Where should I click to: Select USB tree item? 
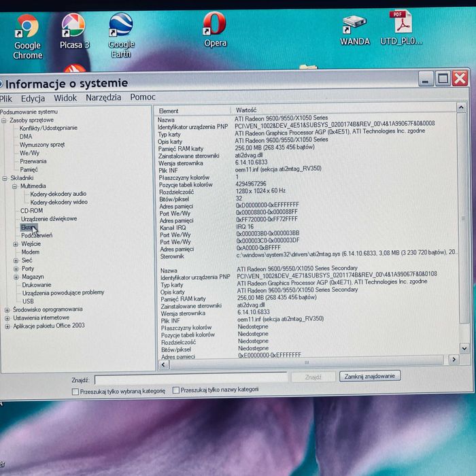pos(28,301)
